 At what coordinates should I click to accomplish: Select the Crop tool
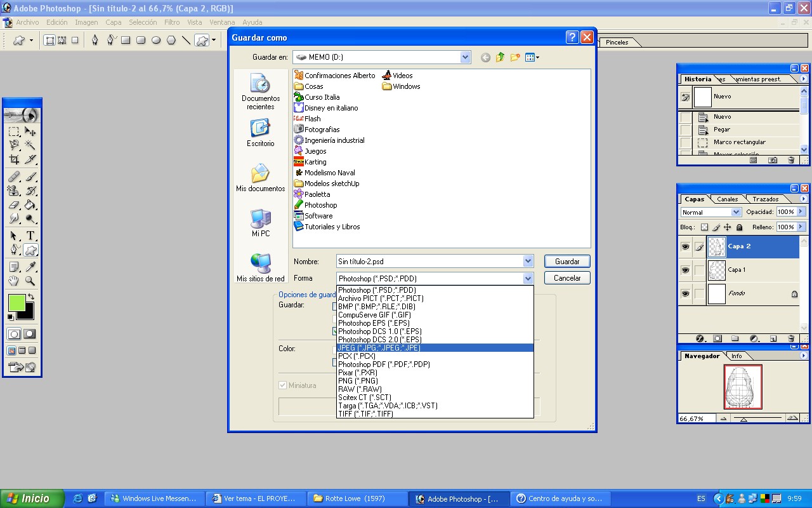click(14, 159)
